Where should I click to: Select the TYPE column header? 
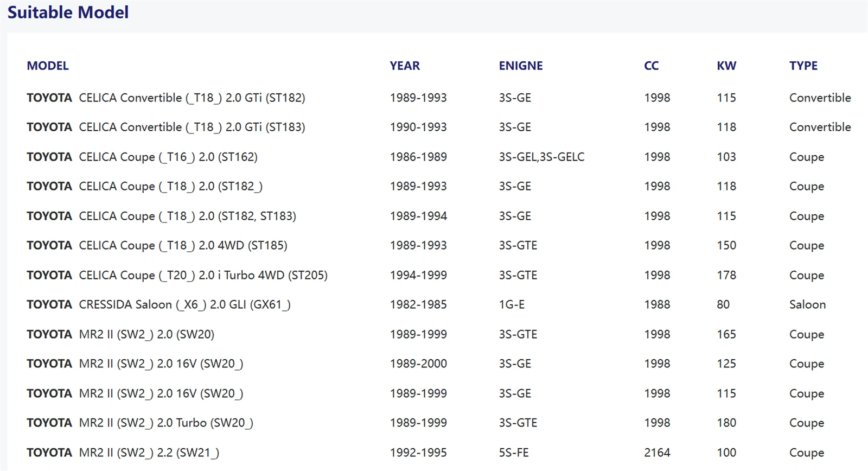click(803, 66)
